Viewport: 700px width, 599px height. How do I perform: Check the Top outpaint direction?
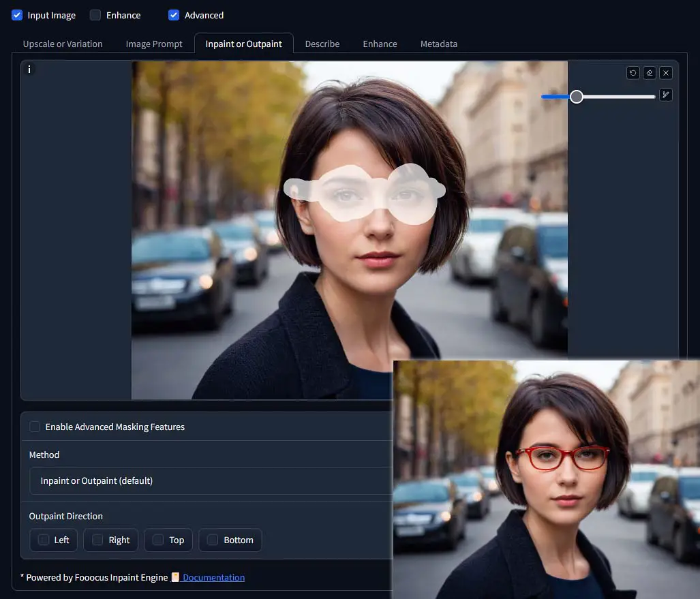[158, 540]
